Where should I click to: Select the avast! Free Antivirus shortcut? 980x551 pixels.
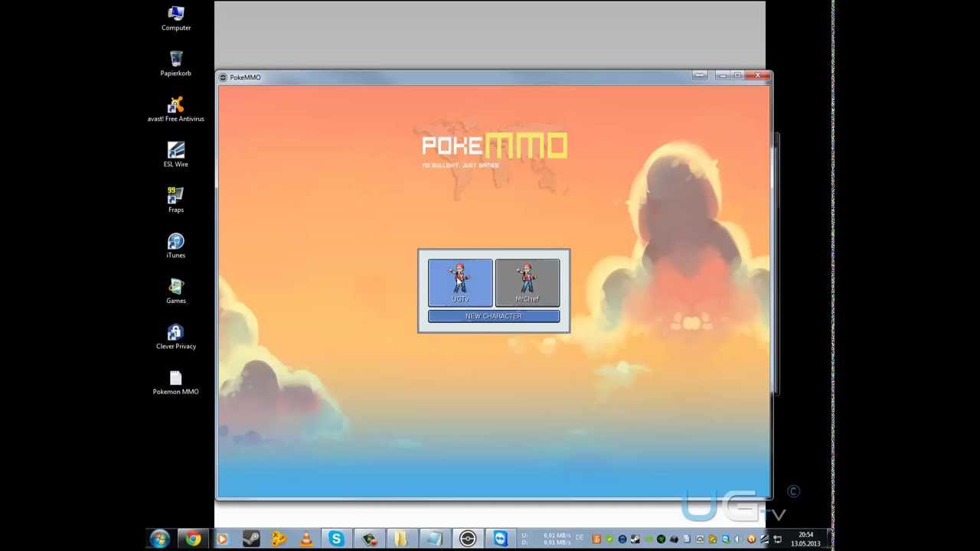click(x=176, y=109)
